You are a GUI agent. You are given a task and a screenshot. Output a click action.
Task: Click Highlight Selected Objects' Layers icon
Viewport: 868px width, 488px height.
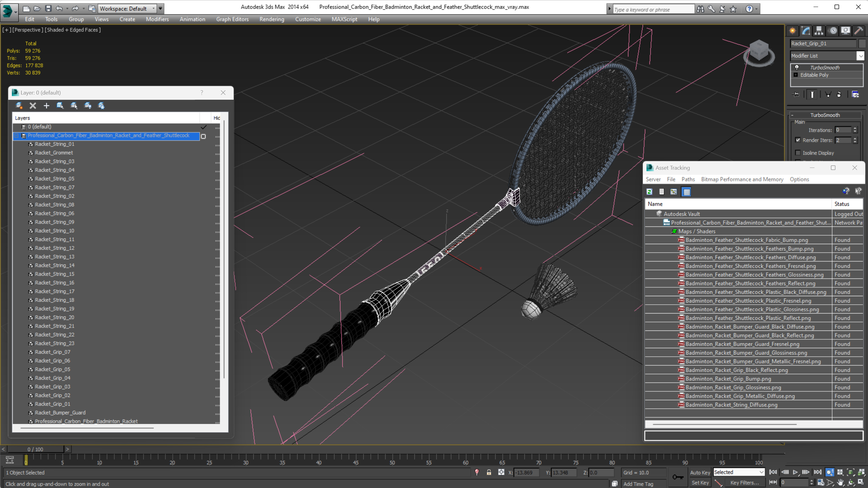pos(74,106)
